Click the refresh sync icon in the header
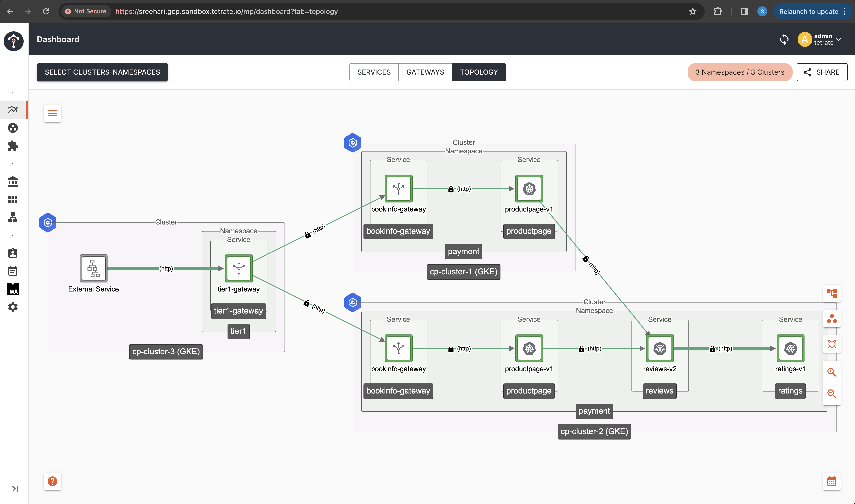Viewport: 855px width, 504px height. (784, 39)
